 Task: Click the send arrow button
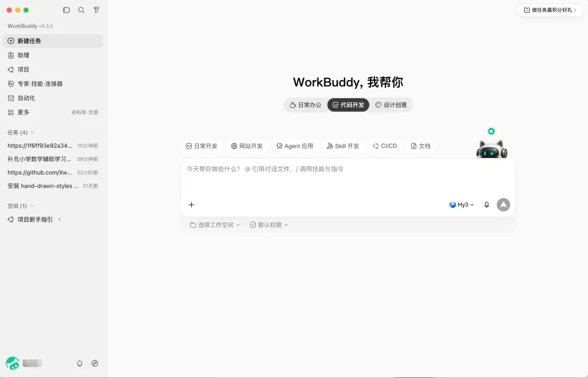[503, 205]
